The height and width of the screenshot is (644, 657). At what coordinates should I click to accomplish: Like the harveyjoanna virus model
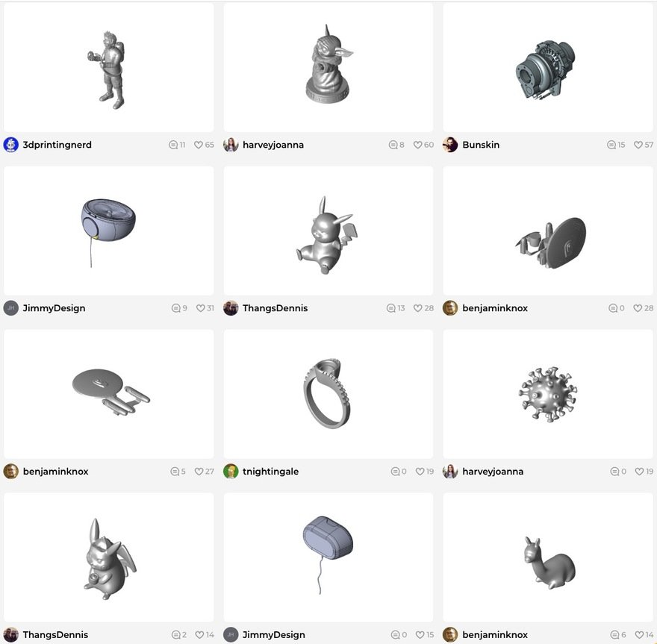pyautogui.click(x=639, y=472)
